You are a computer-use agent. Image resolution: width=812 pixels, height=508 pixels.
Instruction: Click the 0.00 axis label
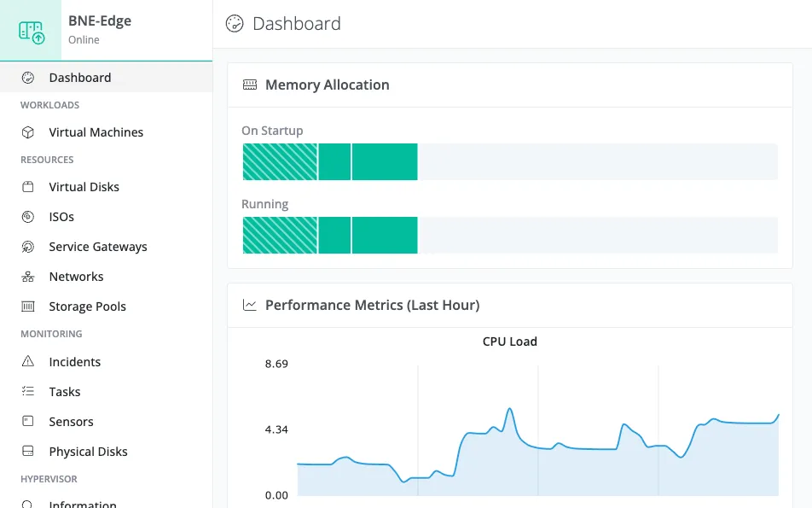pos(276,495)
